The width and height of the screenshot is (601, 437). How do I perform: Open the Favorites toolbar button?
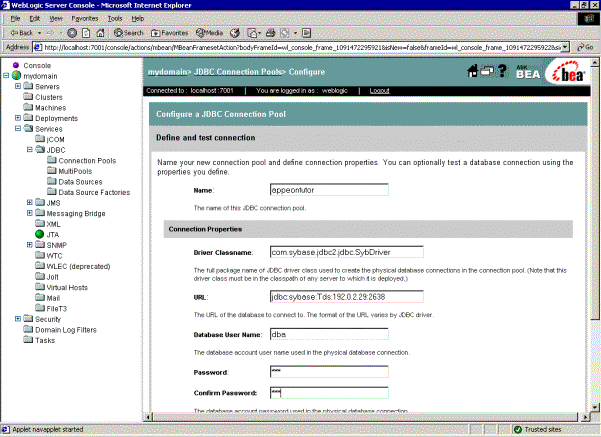pyautogui.click(x=173, y=32)
